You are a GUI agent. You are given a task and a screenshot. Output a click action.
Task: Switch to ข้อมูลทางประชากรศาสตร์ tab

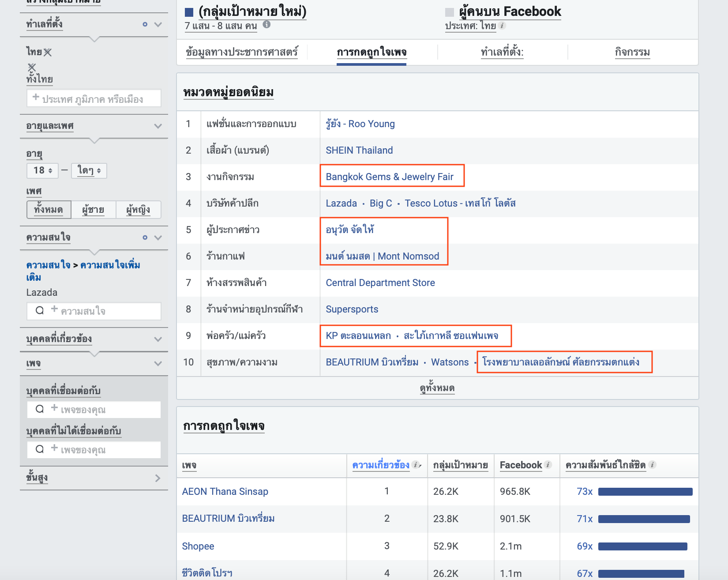click(242, 52)
